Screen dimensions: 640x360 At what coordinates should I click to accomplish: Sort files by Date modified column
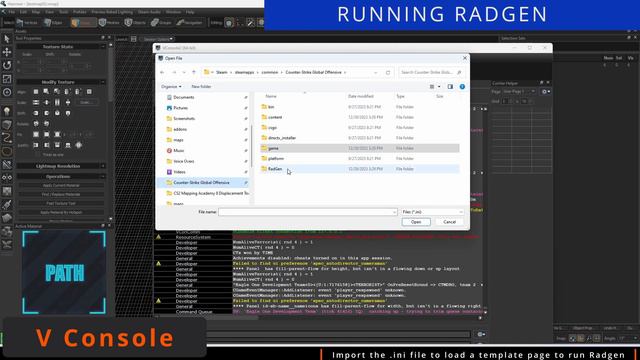coord(361,96)
